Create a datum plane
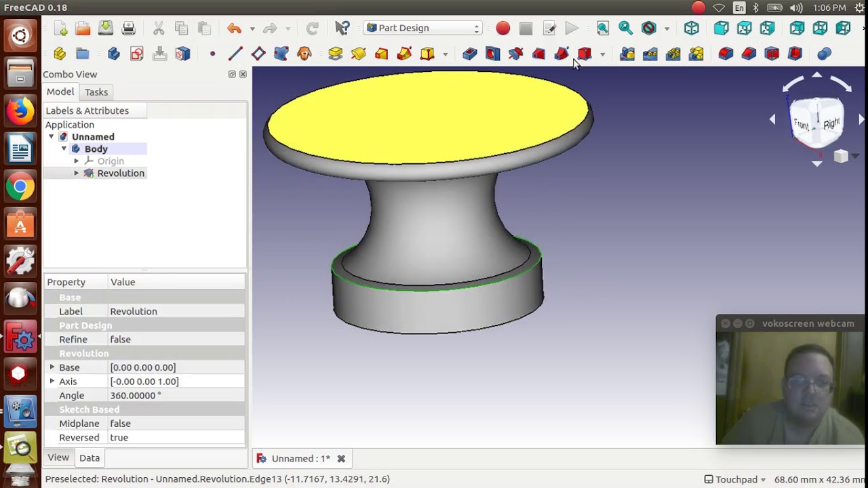This screenshot has height=488, width=868. tap(258, 54)
